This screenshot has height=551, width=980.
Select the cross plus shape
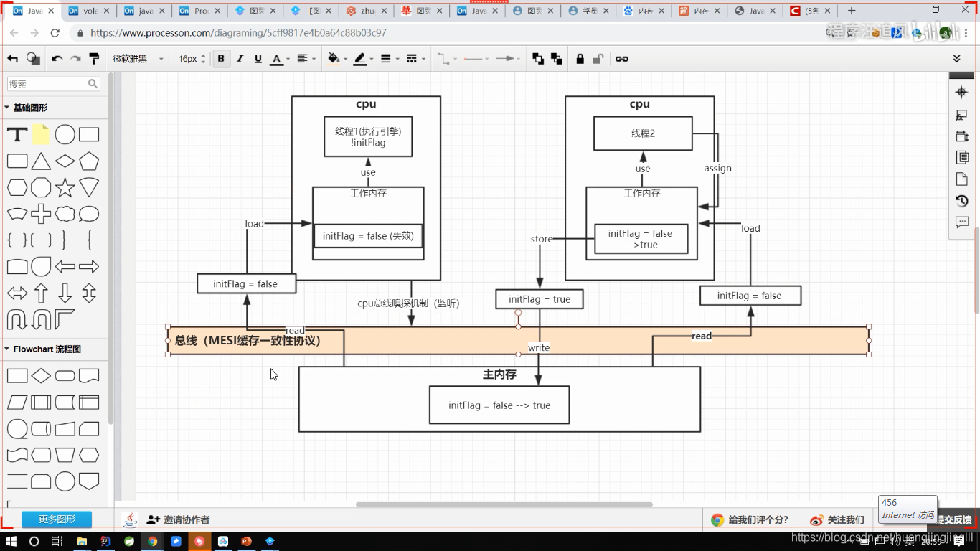[41, 214]
